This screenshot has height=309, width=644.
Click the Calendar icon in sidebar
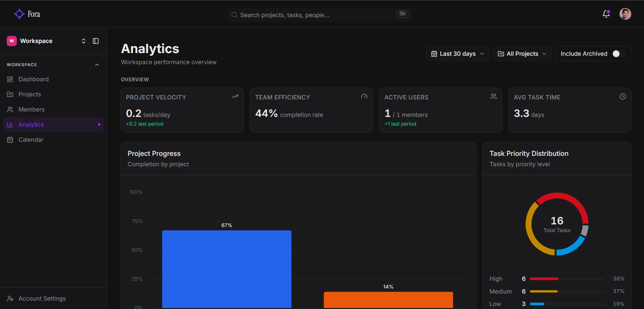[10, 140]
